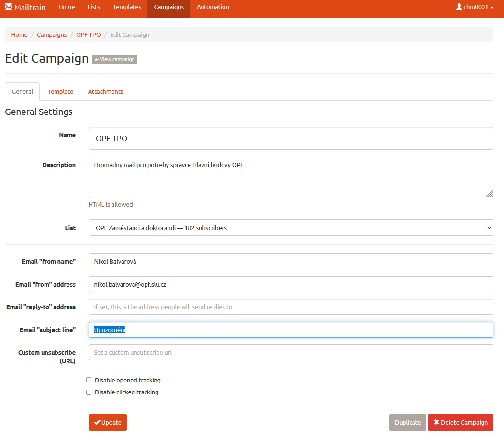The image size is (504, 437).
Task: Open Templates in the top navigation
Action: (x=127, y=7)
